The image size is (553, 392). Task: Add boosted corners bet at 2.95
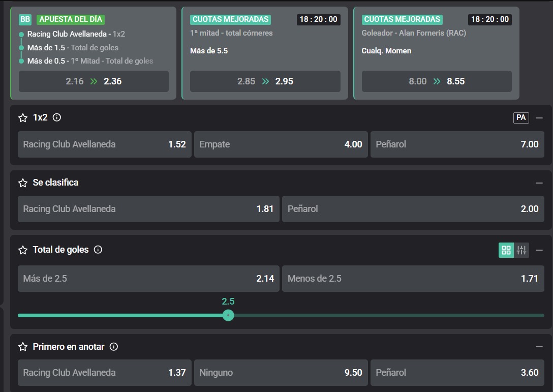tap(265, 81)
